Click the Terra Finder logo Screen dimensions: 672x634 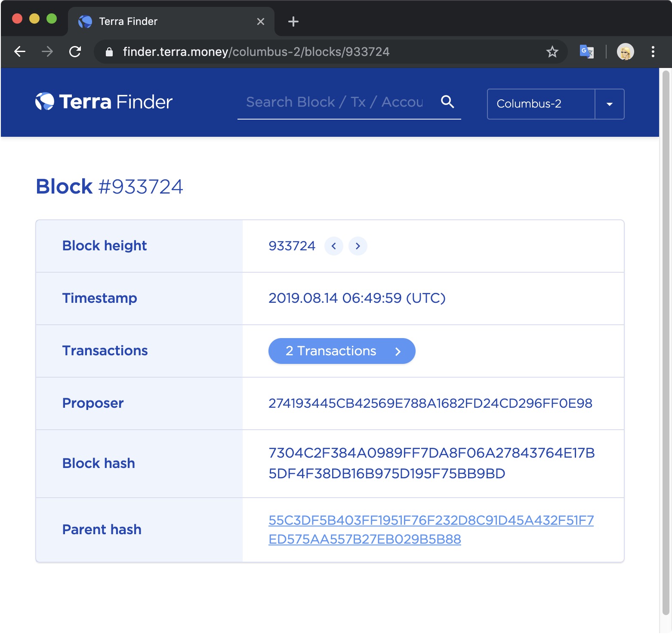point(104,102)
